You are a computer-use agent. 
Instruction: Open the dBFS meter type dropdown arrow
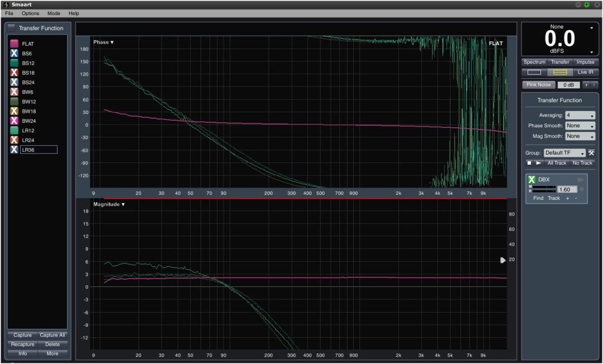tap(591, 52)
